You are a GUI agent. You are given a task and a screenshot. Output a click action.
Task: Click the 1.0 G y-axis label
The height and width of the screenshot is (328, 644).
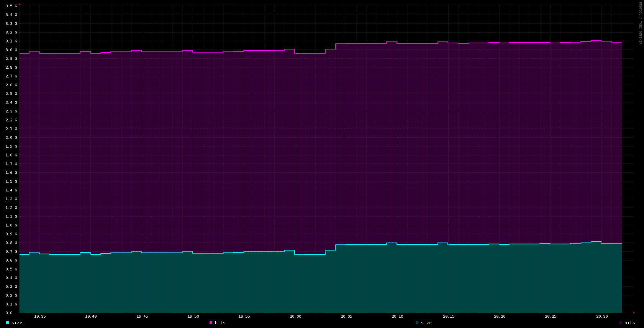pyautogui.click(x=11, y=225)
